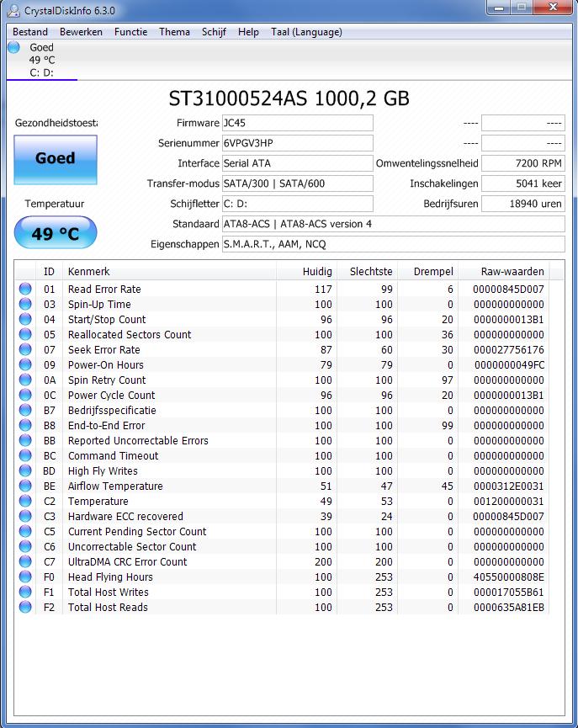578x728 pixels.
Task: Click raw value 0000000049FC of Power-On Hours
Action: click(x=509, y=365)
